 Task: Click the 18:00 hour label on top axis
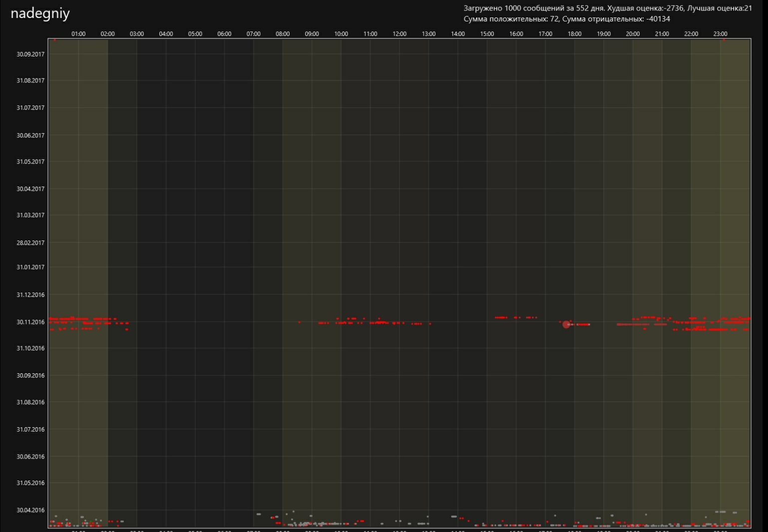pos(574,34)
